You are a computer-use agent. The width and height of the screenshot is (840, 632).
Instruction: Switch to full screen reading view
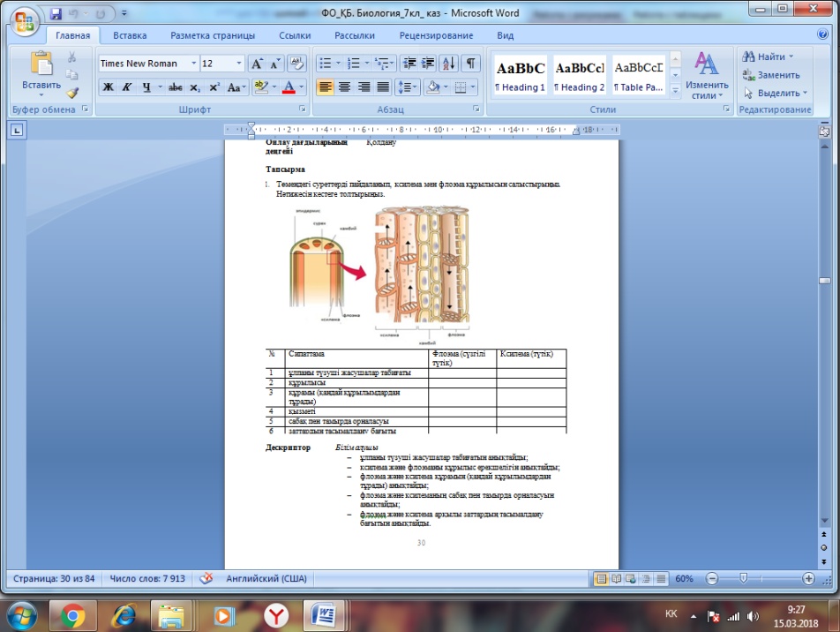(616, 579)
